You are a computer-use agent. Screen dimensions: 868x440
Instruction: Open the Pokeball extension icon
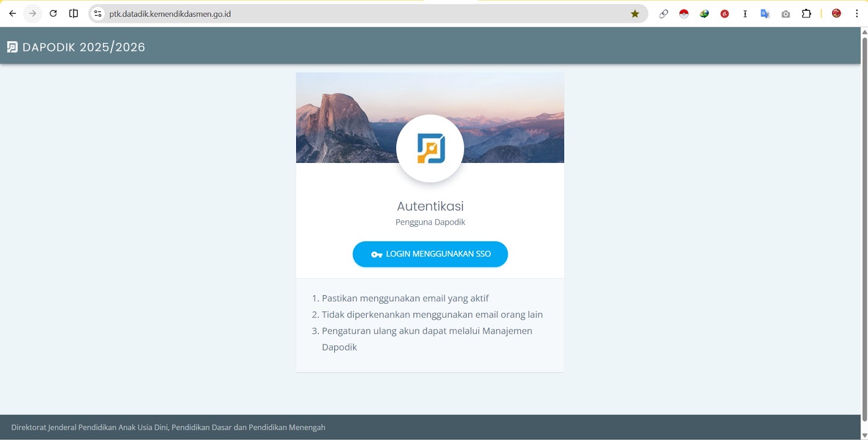click(x=684, y=14)
